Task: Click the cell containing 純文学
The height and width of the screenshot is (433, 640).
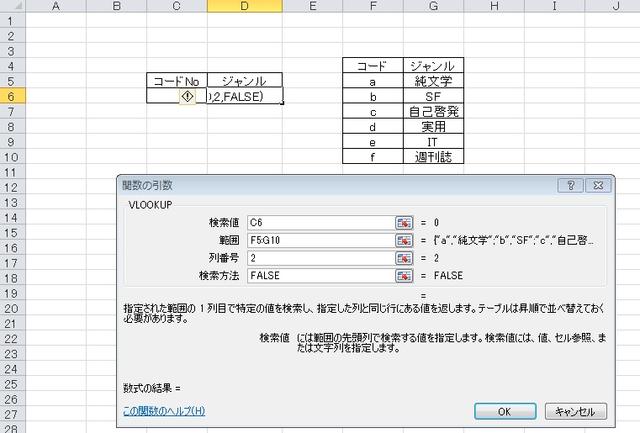Action: coord(433,81)
